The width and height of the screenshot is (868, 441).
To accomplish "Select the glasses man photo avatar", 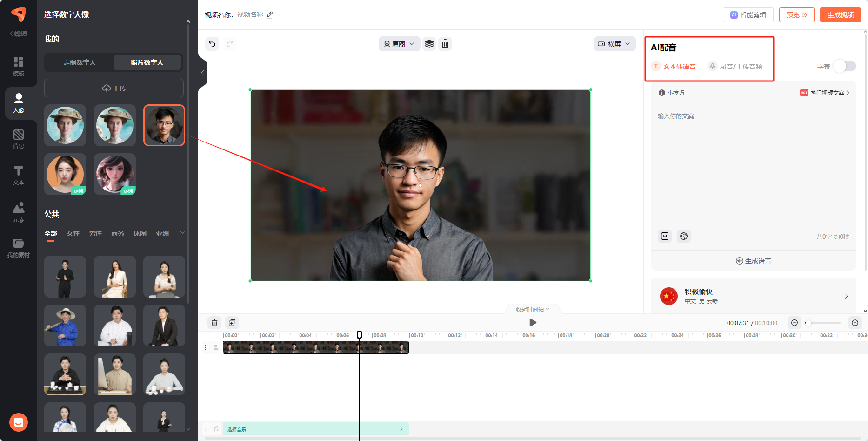I will (164, 125).
